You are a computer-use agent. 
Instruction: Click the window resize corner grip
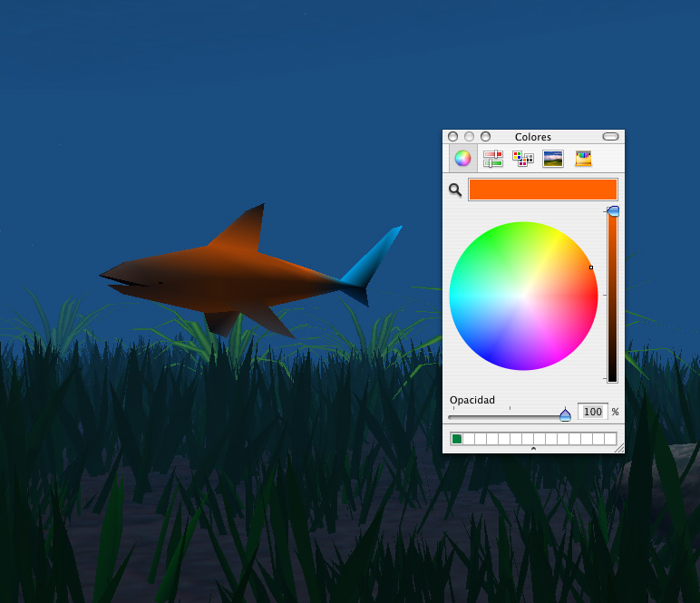pos(619,449)
